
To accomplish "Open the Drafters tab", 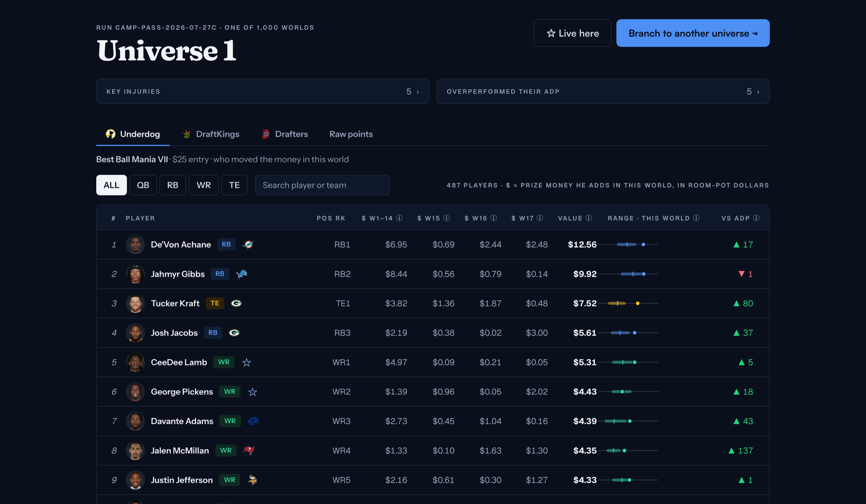I will coord(285,134).
